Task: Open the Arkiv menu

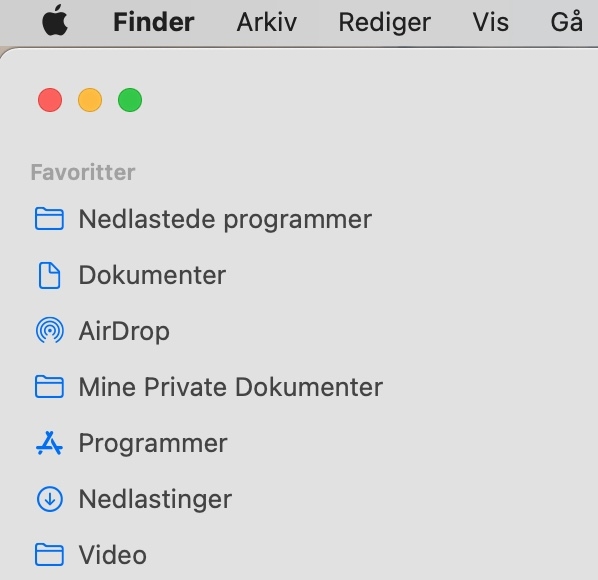Action: pyautogui.click(x=267, y=22)
